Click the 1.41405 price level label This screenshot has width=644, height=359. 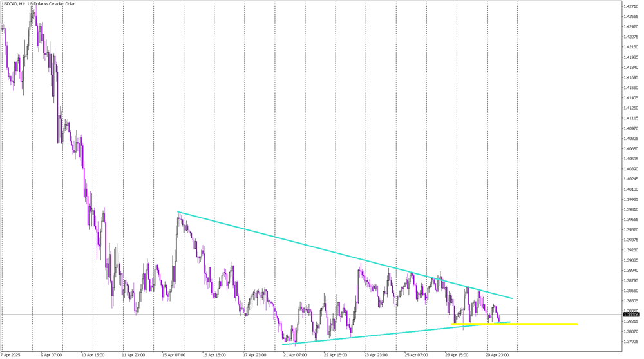(631, 98)
